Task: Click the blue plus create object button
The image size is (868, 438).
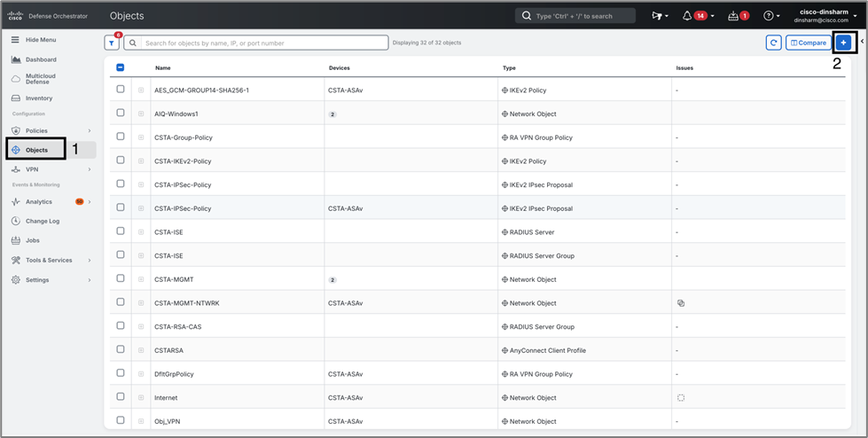Action: pyautogui.click(x=843, y=43)
